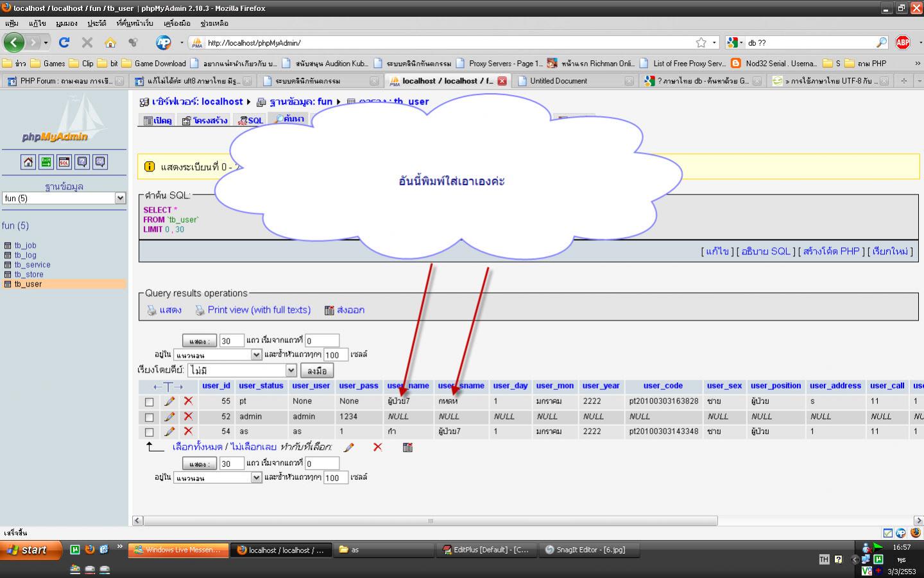The height and width of the screenshot is (578, 924).
Task: Open the display mode dropdown above the table
Action: tap(218, 355)
